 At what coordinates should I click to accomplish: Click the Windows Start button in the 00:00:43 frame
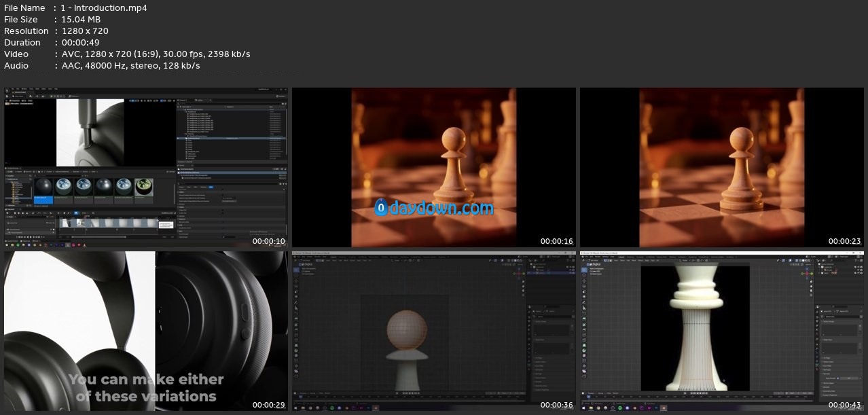click(583, 408)
